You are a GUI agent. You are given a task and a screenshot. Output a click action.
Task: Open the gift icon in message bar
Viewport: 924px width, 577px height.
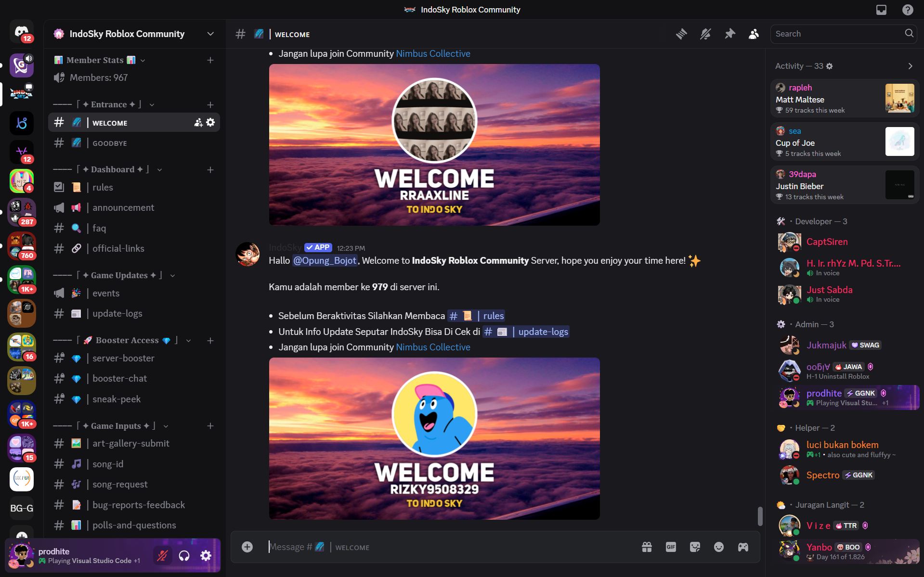click(647, 547)
